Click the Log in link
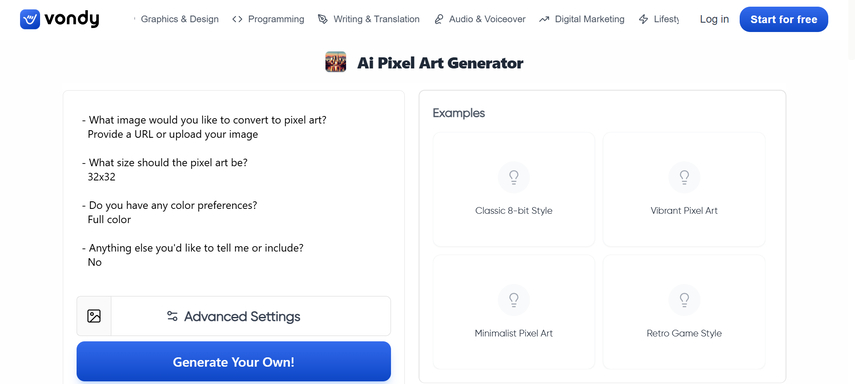855x384 pixels. pos(714,19)
